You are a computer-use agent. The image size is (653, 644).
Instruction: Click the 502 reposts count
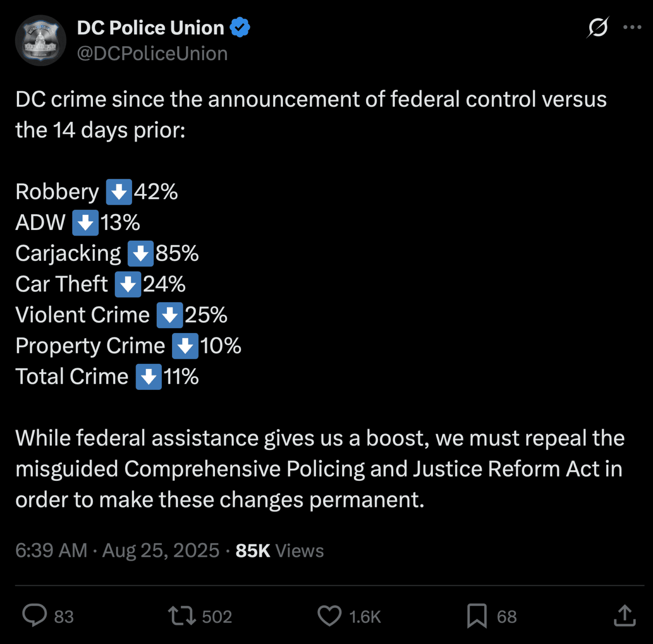click(217, 617)
